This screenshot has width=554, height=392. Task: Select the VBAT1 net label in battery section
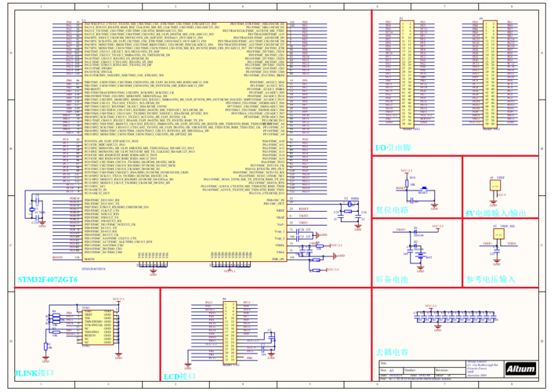click(400, 230)
